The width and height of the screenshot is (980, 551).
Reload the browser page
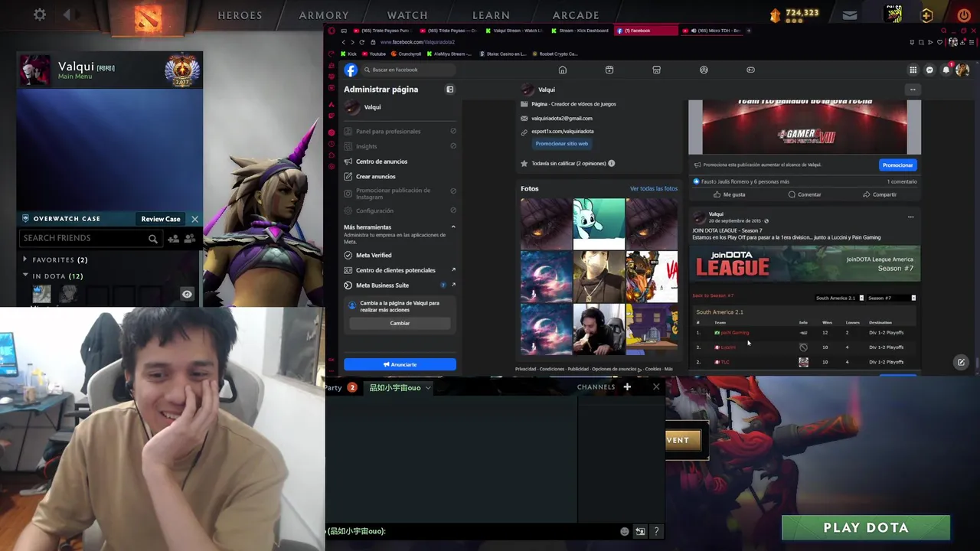(362, 42)
